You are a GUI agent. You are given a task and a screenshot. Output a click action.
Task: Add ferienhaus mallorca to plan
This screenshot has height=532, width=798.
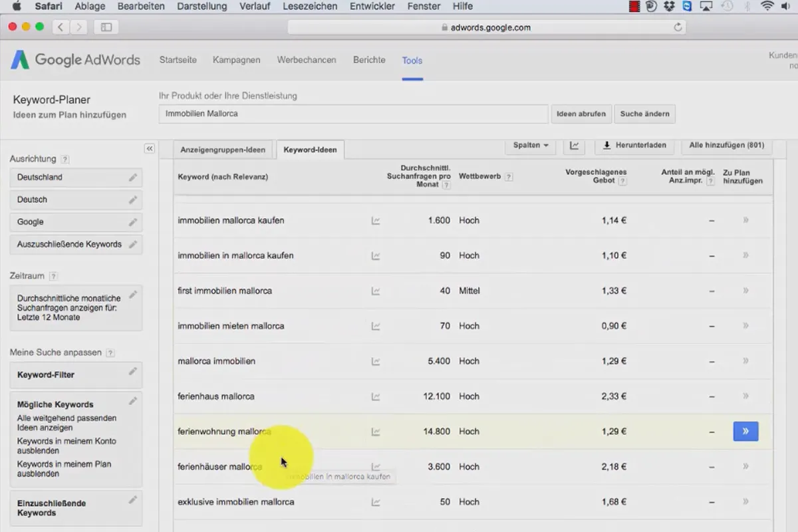745,396
